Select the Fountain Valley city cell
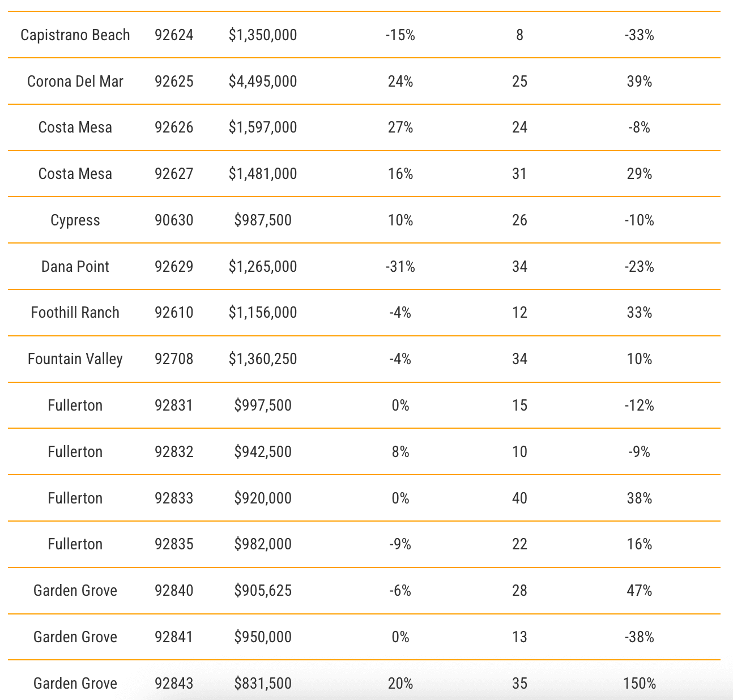Screen dimensions: 733x700 point(75,359)
